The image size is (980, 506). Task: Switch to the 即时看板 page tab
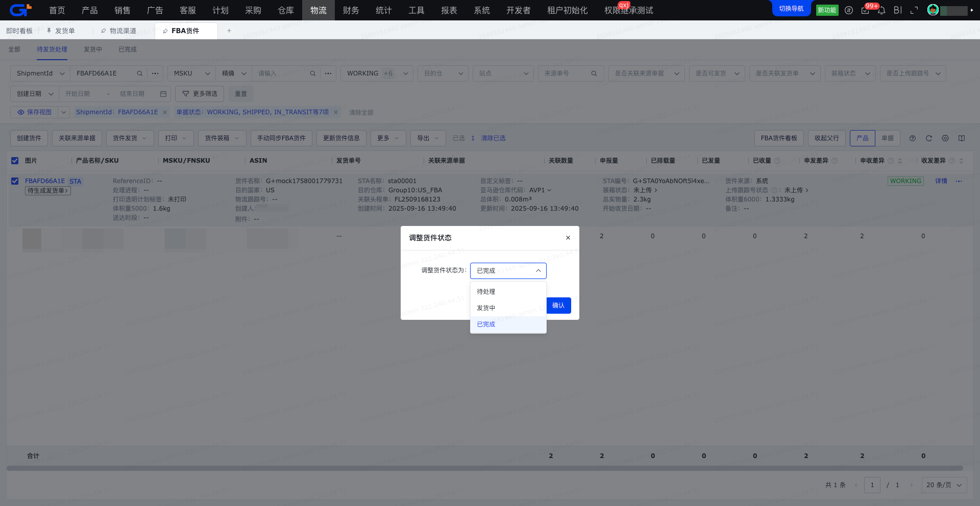point(19,31)
